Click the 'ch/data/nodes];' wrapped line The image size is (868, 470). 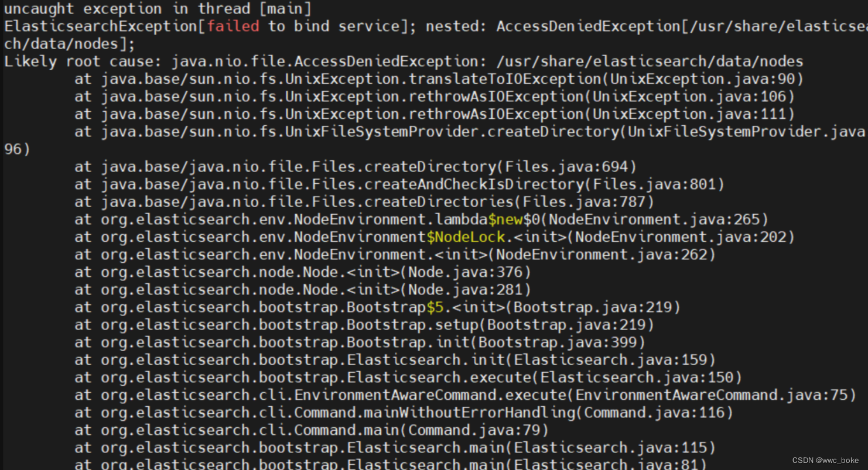[70, 44]
